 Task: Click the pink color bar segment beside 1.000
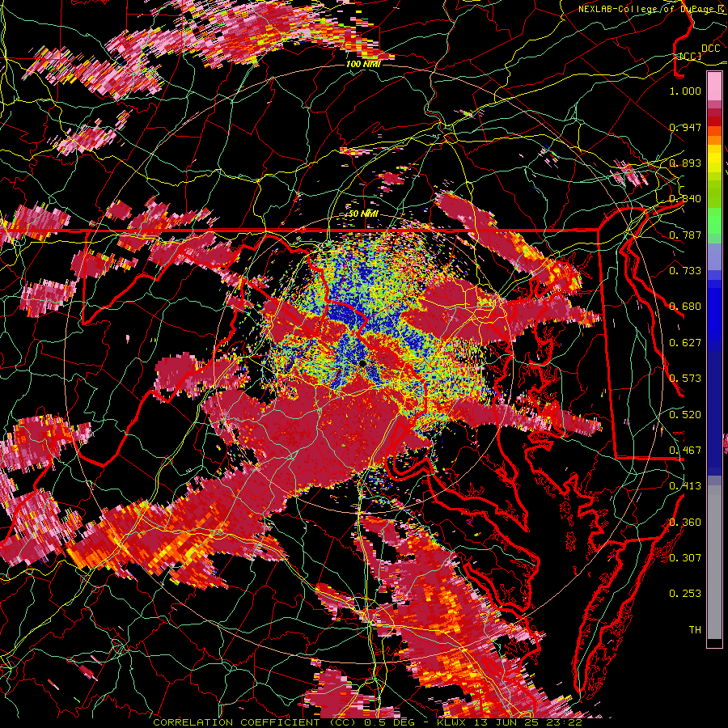pyautogui.click(x=714, y=87)
